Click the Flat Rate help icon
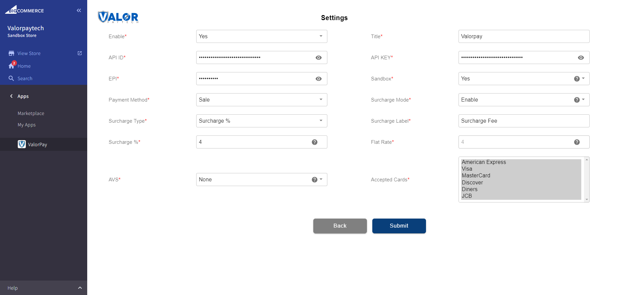 pos(577,142)
